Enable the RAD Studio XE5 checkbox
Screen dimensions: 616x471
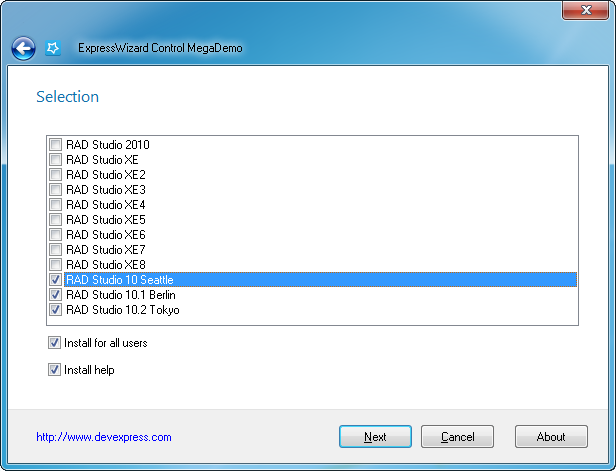[x=55, y=220]
